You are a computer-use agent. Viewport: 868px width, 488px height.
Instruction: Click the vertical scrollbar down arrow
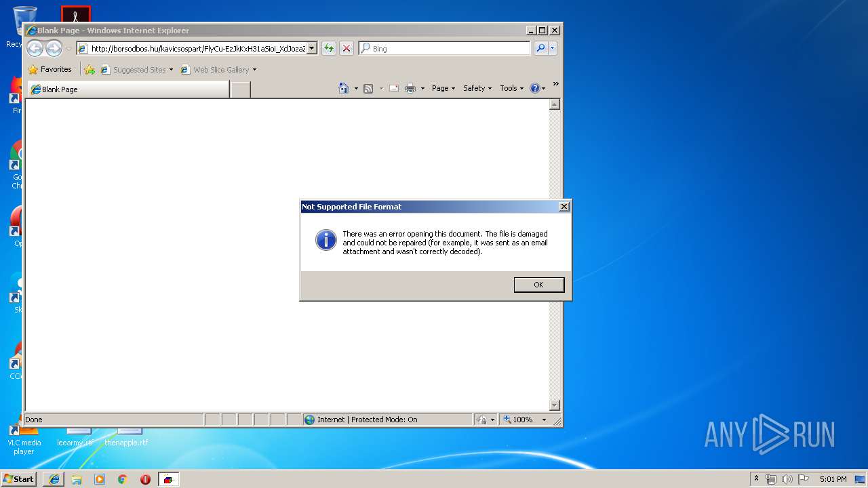[x=555, y=405]
